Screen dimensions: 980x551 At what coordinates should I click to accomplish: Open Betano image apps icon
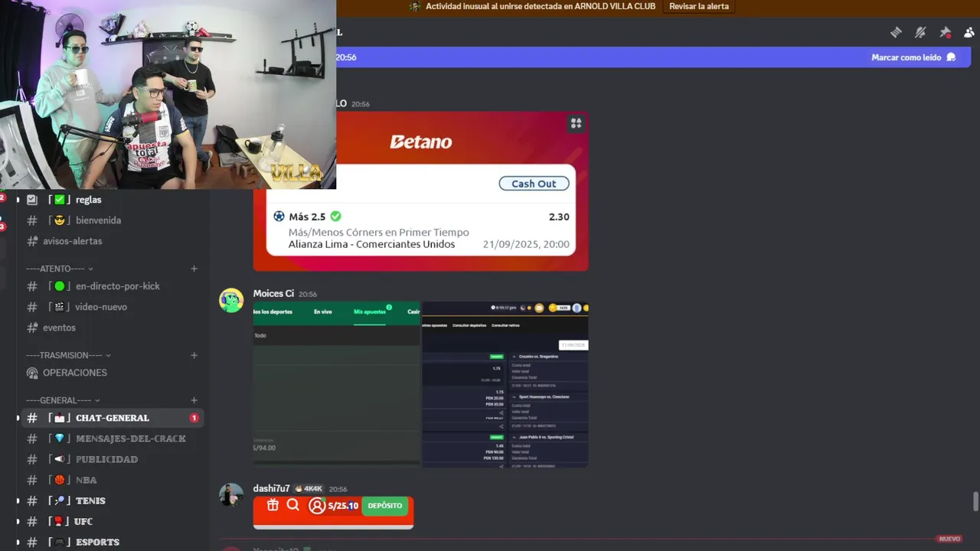(576, 123)
